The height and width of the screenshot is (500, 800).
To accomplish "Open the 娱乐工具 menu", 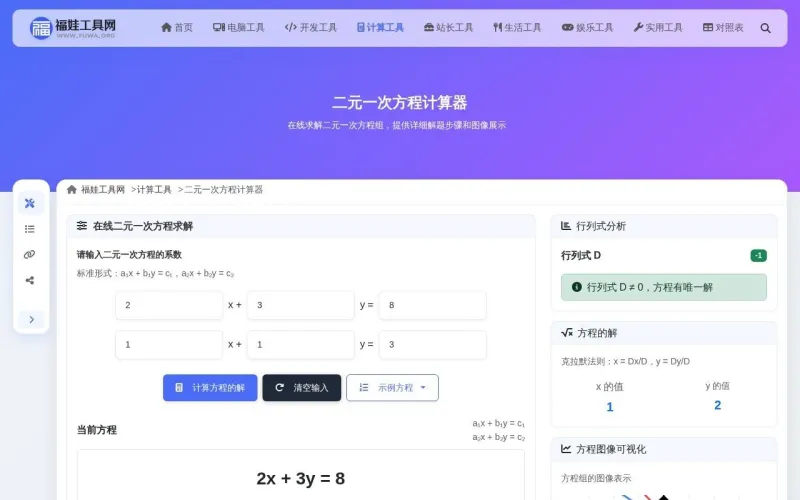I will (x=587, y=28).
